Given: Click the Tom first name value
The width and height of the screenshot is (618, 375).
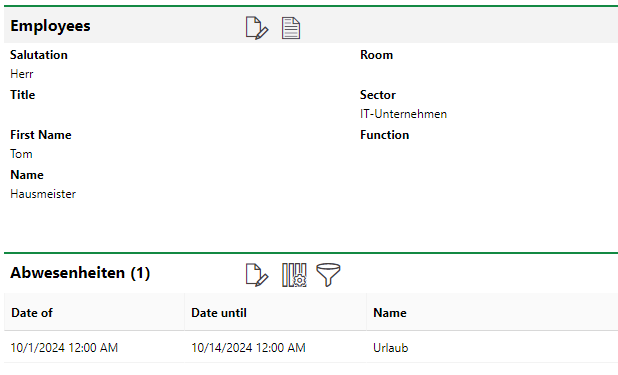Looking at the screenshot, I should click(21, 154).
